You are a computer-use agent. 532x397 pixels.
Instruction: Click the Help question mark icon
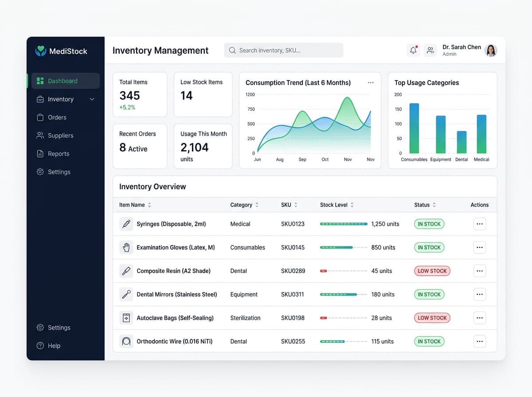coord(40,346)
